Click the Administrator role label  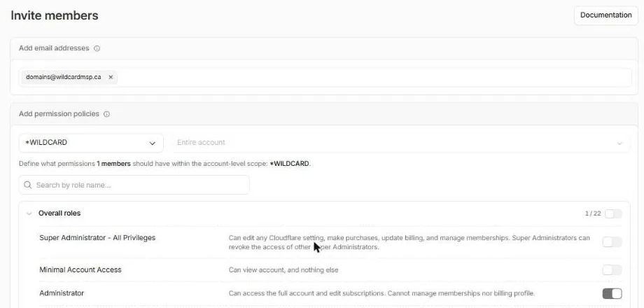point(62,293)
